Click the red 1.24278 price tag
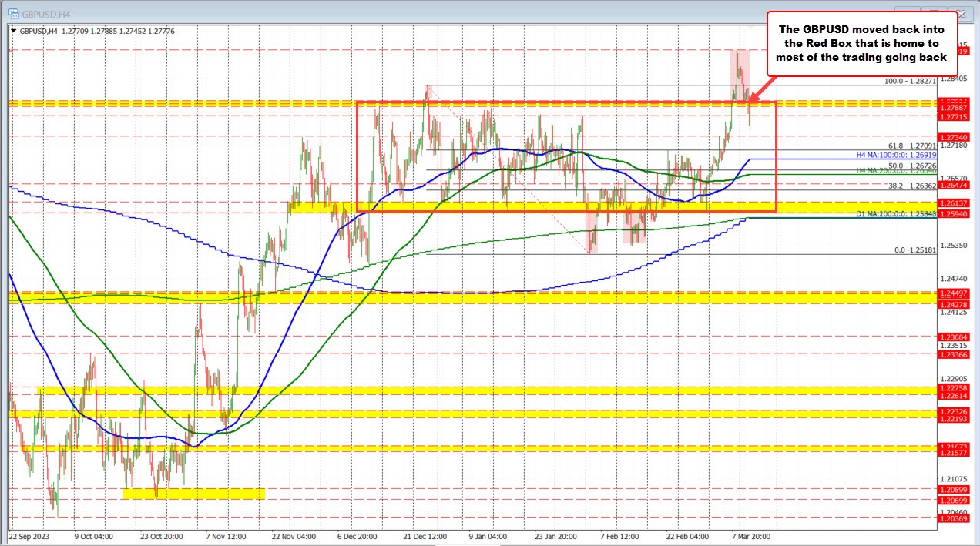The width and height of the screenshot is (980, 546). coord(953,306)
